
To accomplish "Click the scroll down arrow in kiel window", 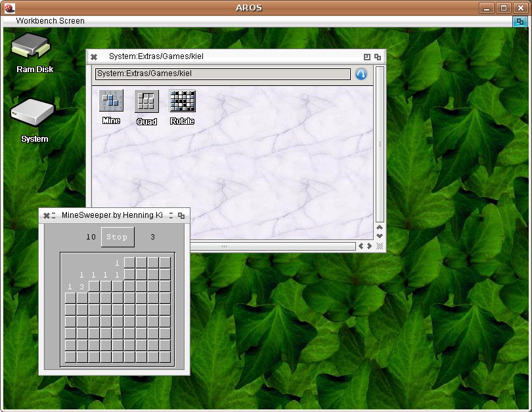I will [x=380, y=236].
